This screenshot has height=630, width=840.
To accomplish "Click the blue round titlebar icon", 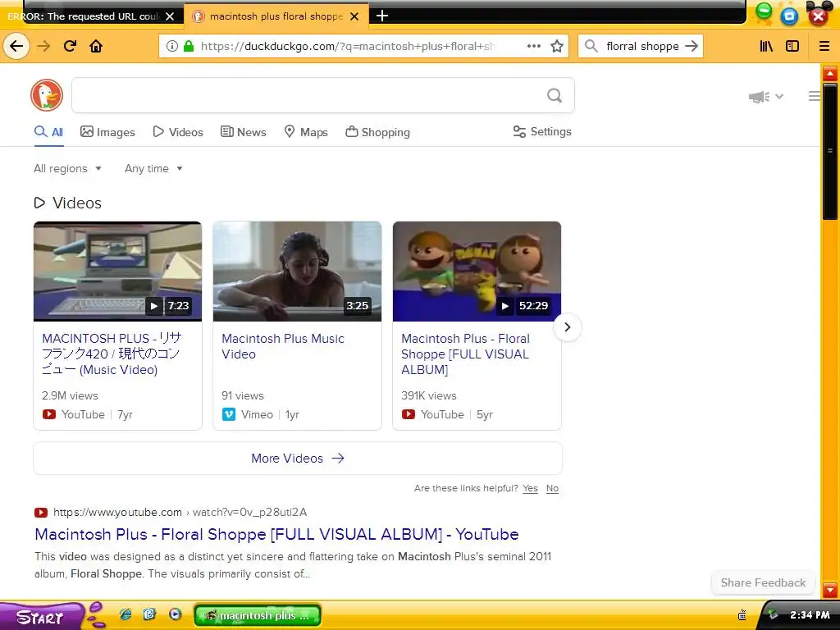I will coord(789,16).
